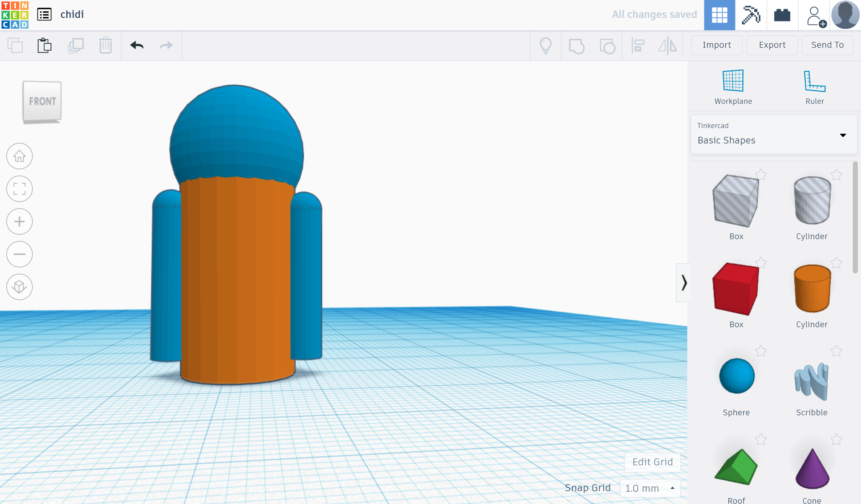Zoom out with the minus icon

pyautogui.click(x=20, y=254)
